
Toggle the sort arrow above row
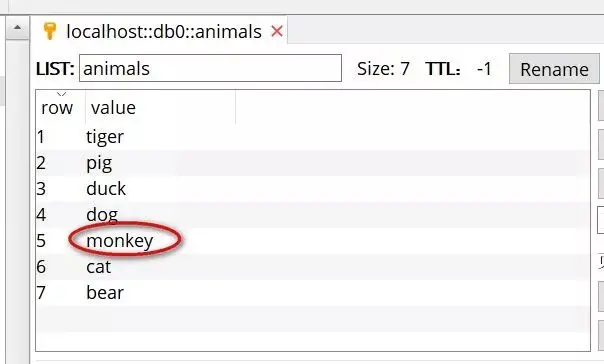62,94
